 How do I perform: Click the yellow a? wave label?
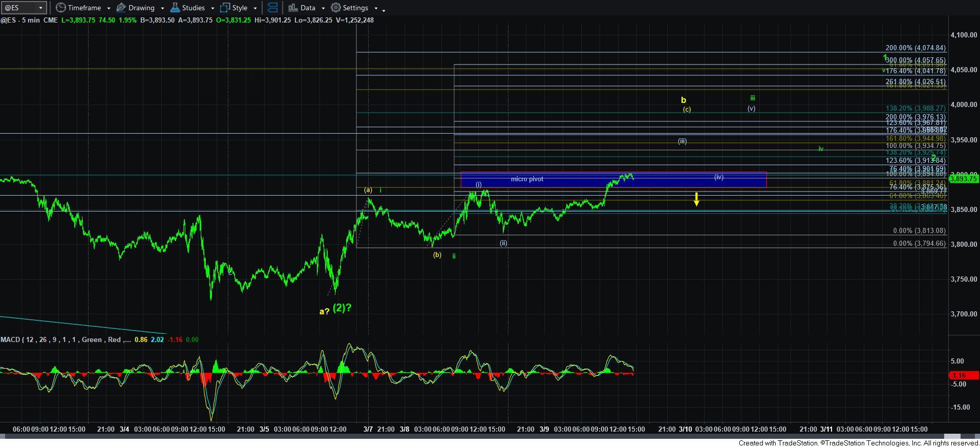coord(324,311)
